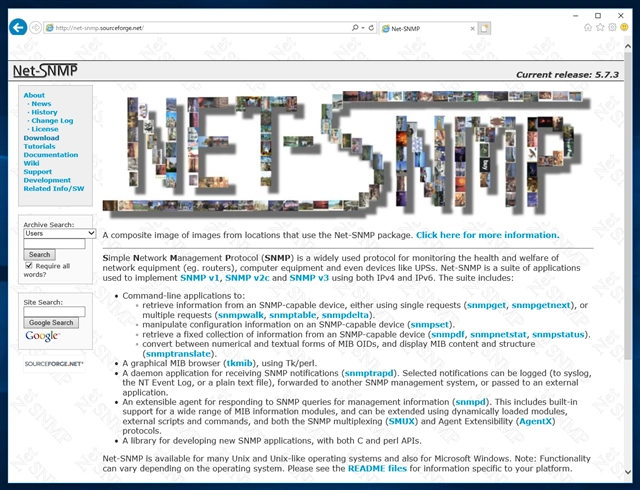Screen dimensions: 640x490
Task: Click the Archive Search text field
Action: point(54,244)
